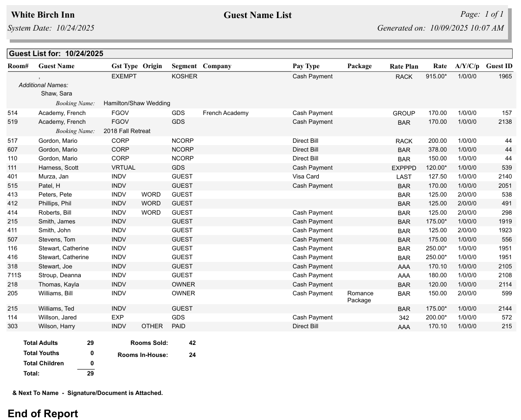This screenshot has height=420, width=521.
Task: Select the Visa Card pay type
Action: 306,177
